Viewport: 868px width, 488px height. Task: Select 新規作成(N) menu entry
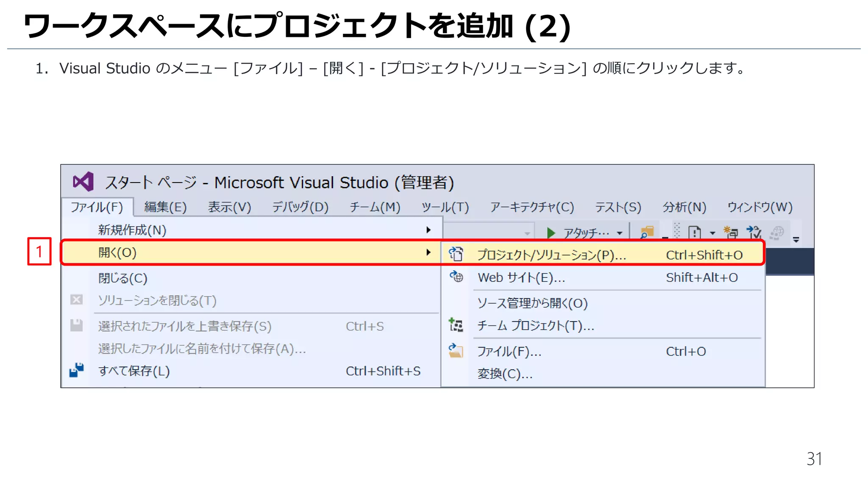[x=252, y=230]
